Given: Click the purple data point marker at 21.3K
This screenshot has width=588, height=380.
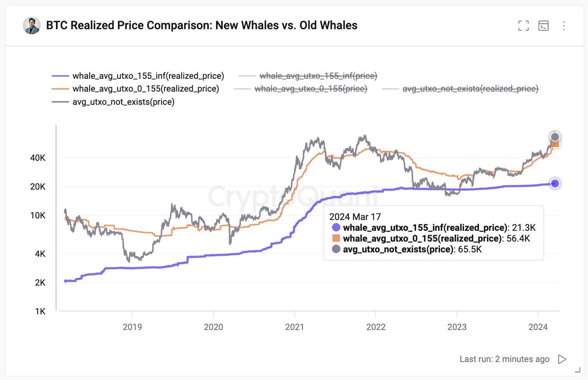Looking at the screenshot, I should pyautogui.click(x=555, y=183).
